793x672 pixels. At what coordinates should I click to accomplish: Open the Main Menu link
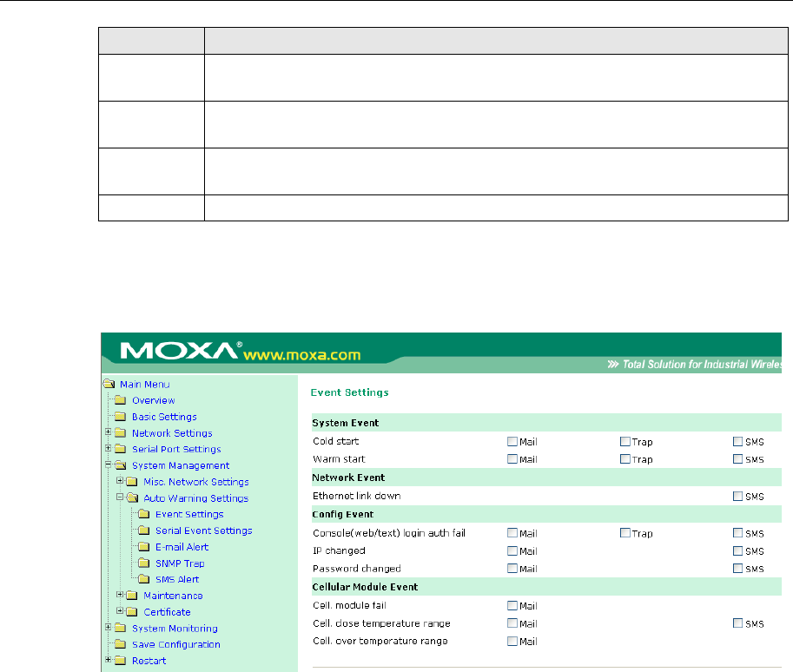point(145,385)
